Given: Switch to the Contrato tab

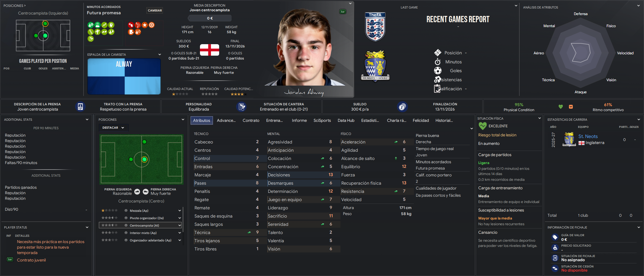Looking at the screenshot, I should 251,120.
